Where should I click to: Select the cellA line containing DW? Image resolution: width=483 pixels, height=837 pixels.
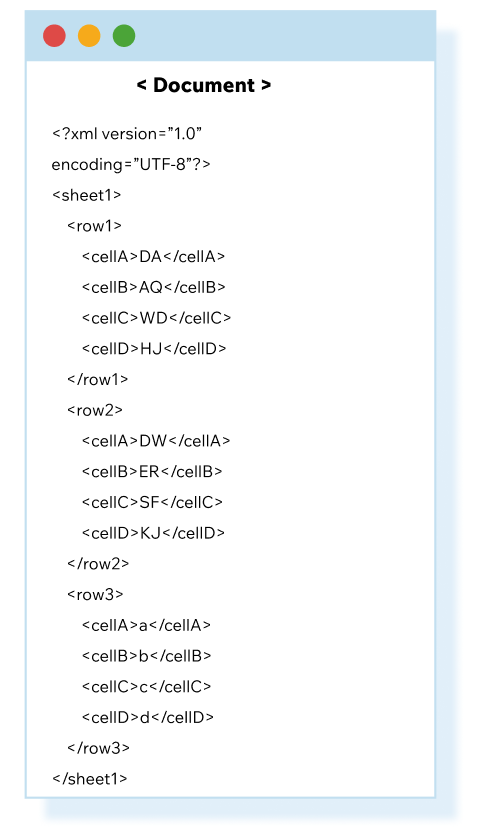pyautogui.click(x=156, y=441)
